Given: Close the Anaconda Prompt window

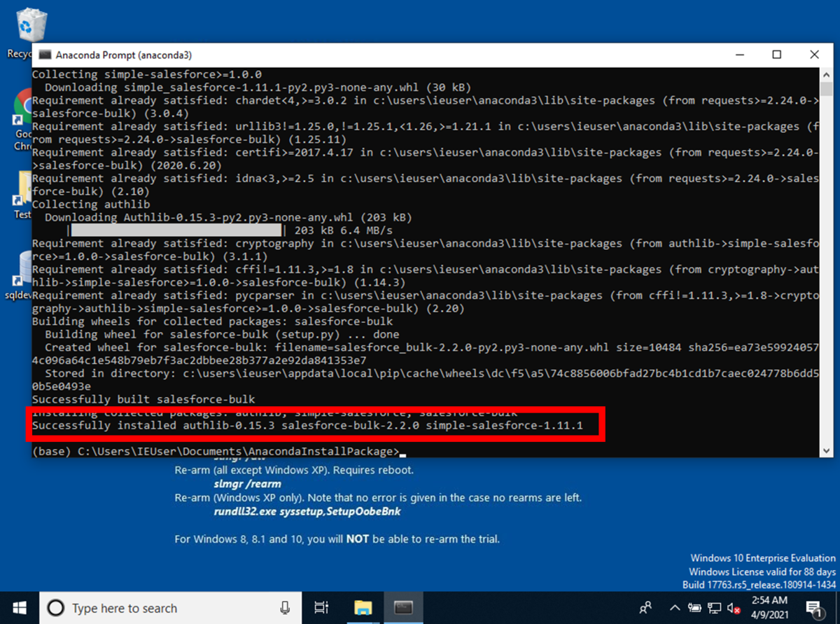Looking at the screenshot, I should (814, 55).
